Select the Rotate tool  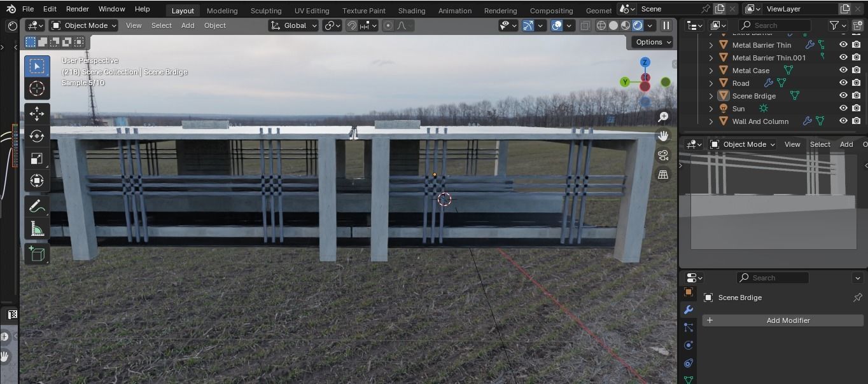click(x=37, y=135)
